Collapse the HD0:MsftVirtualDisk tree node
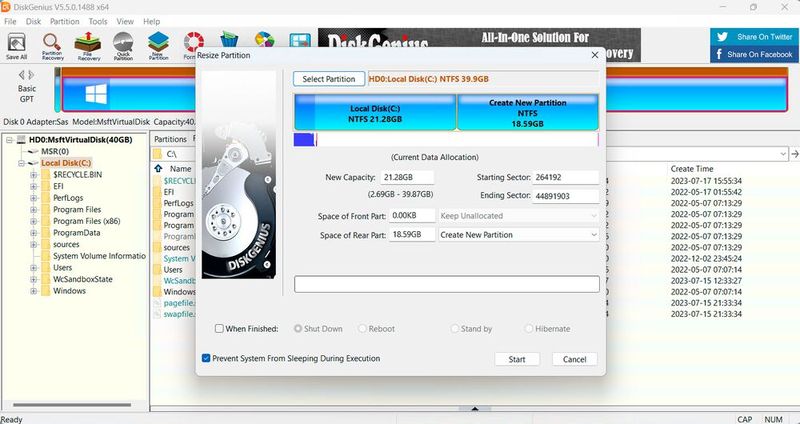 [10, 140]
